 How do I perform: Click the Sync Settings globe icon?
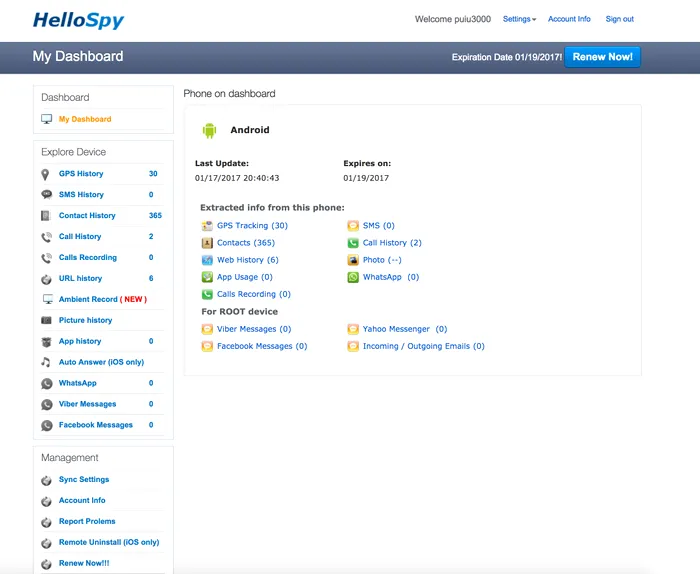[x=46, y=481]
